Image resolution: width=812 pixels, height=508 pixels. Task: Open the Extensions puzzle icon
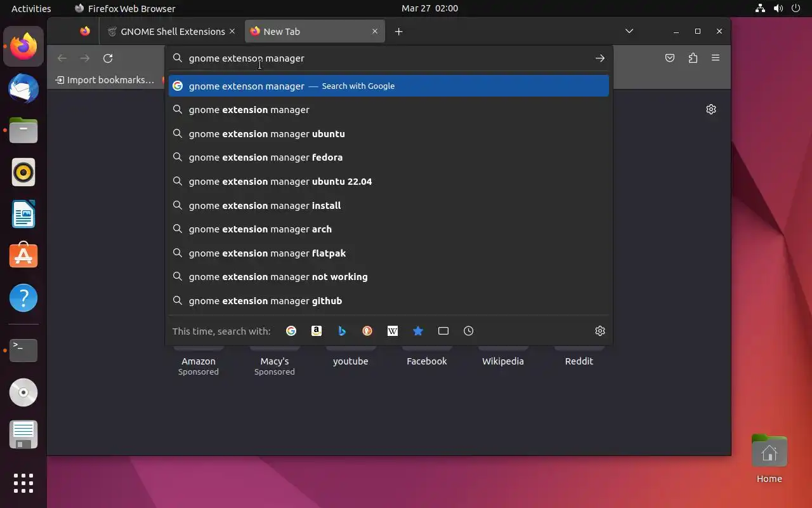click(693, 58)
